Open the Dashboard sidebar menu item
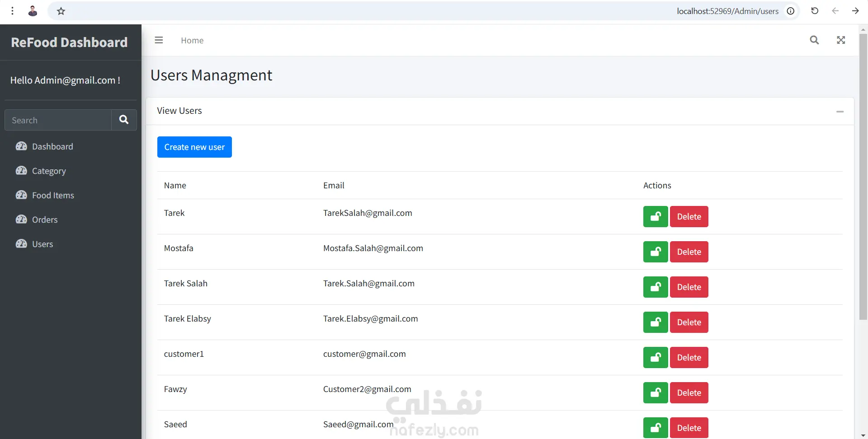The image size is (868, 439). [x=71, y=146]
